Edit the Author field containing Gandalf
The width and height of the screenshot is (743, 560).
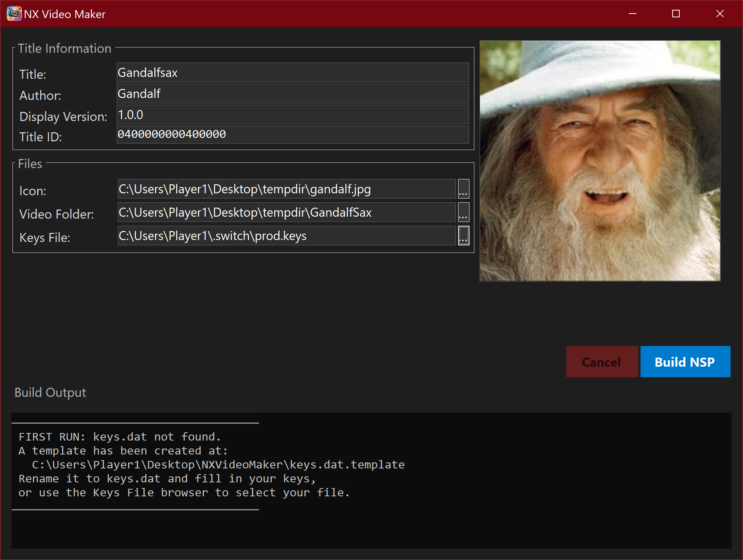[293, 93]
